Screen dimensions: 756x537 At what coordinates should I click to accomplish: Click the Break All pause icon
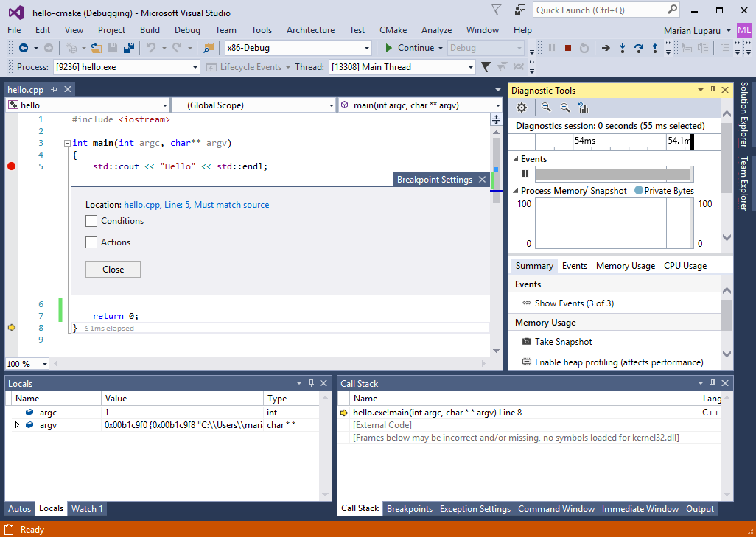click(x=551, y=48)
